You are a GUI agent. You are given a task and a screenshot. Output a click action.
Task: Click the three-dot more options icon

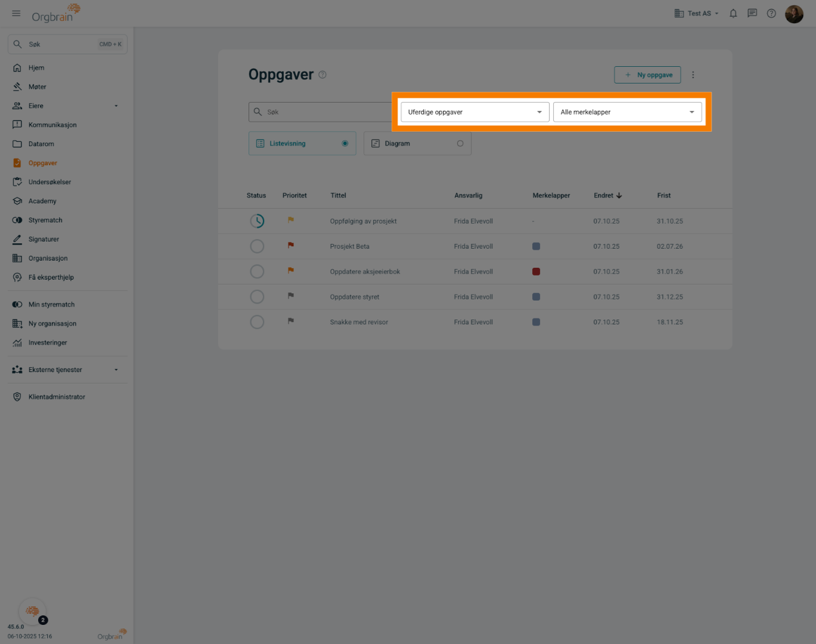click(693, 75)
